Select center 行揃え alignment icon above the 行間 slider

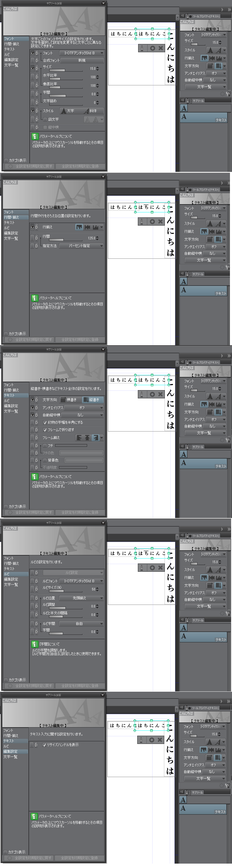click(x=87, y=227)
